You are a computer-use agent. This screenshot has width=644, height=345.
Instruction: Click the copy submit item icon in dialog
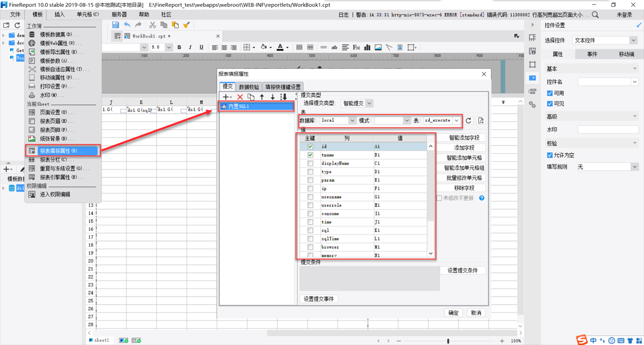(251, 97)
